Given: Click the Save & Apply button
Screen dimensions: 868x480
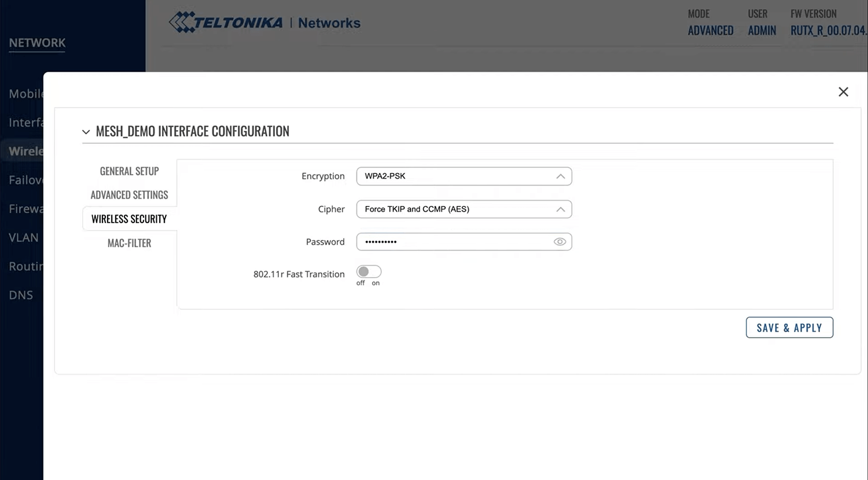Looking at the screenshot, I should [x=789, y=328].
